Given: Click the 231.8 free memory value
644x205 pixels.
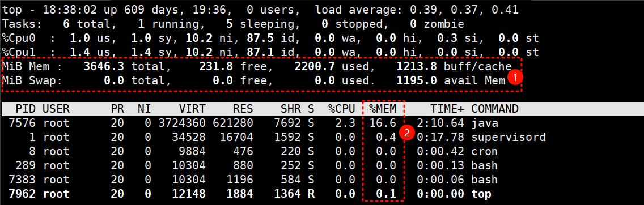Looking at the screenshot, I should [217, 66].
